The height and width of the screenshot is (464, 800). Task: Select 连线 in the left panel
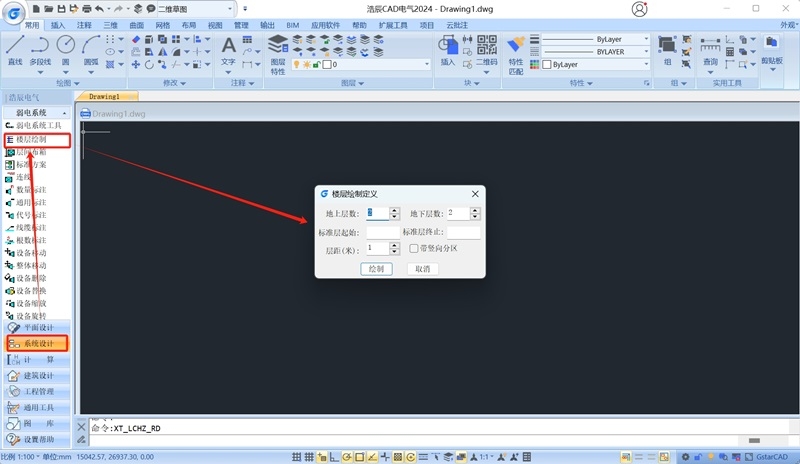click(18, 177)
